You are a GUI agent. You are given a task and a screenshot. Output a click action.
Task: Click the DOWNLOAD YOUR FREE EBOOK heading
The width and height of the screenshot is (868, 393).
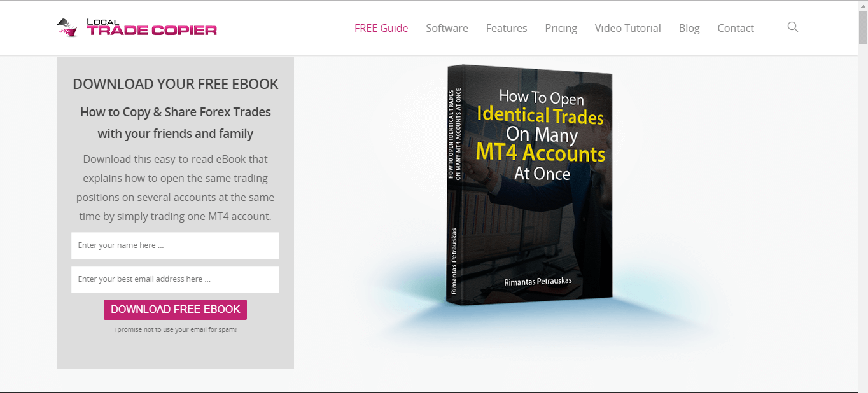176,83
